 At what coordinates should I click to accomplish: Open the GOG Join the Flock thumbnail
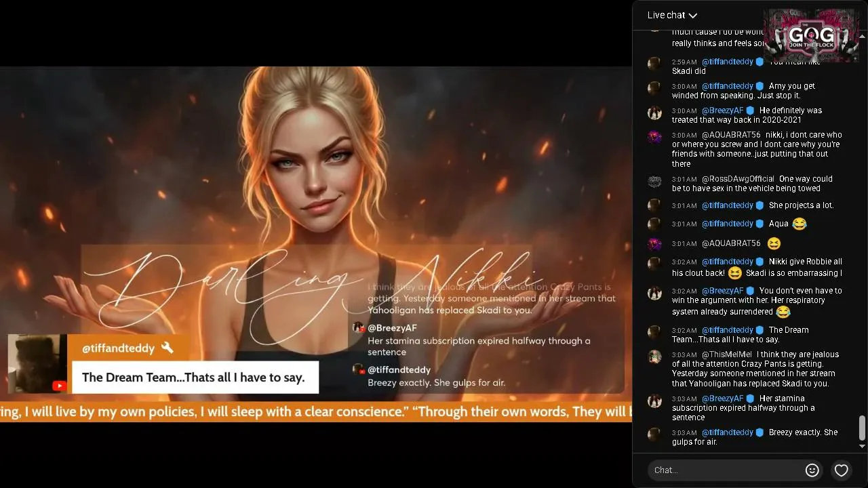[811, 35]
